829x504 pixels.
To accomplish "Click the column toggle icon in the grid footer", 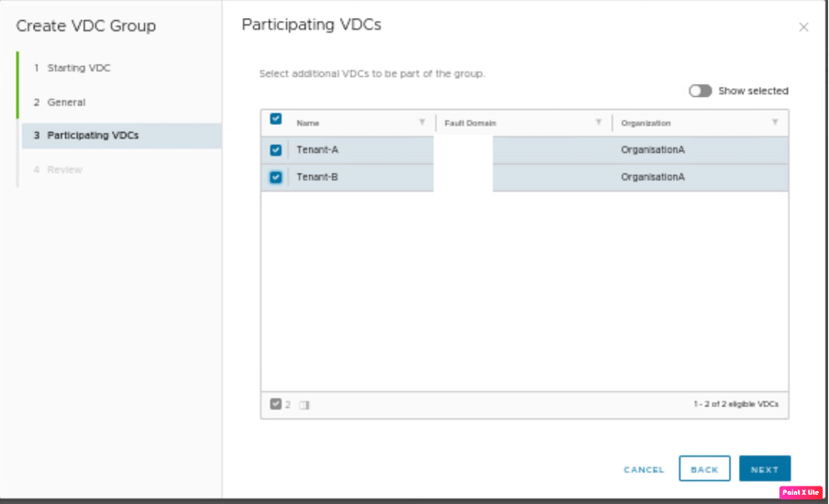I will click(304, 404).
